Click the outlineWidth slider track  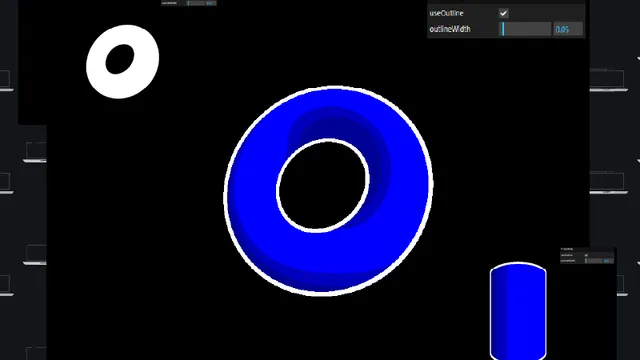(x=526, y=29)
